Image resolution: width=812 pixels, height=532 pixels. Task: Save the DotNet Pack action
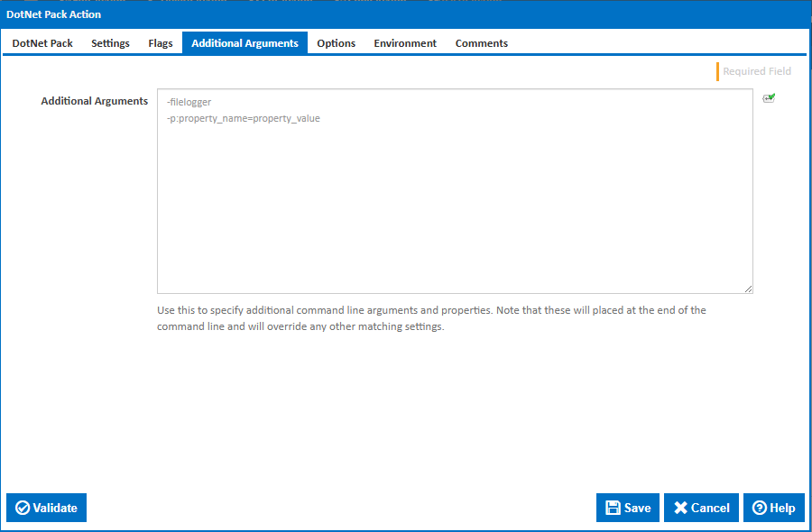click(x=627, y=508)
